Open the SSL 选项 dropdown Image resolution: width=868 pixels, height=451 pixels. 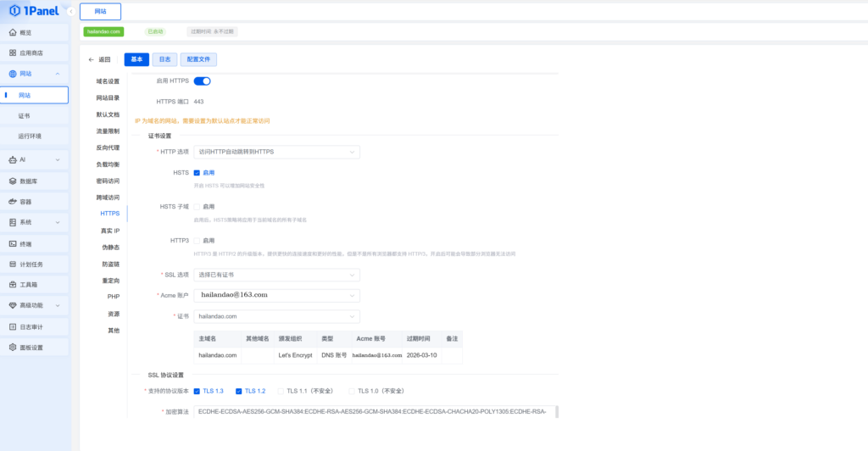277,275
